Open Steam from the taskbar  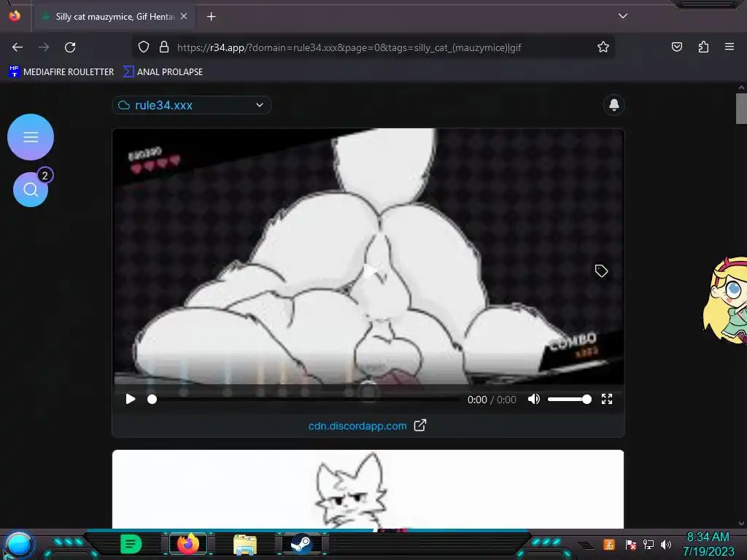(x=301, y=544)
